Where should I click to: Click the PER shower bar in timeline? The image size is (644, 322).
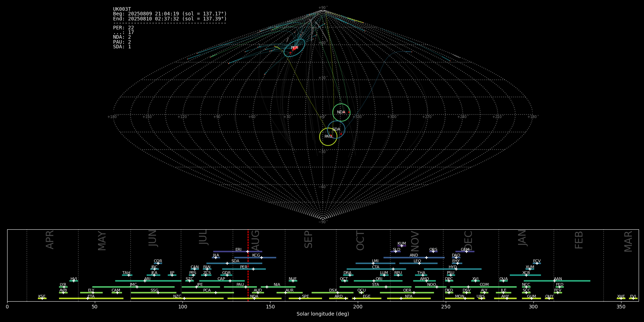[x=244, y=269]
